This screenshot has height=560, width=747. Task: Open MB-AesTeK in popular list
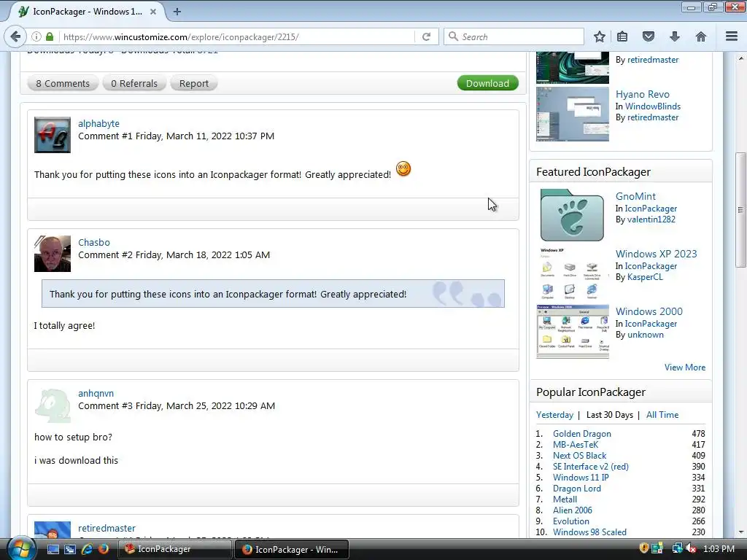(x=576, y=445)
